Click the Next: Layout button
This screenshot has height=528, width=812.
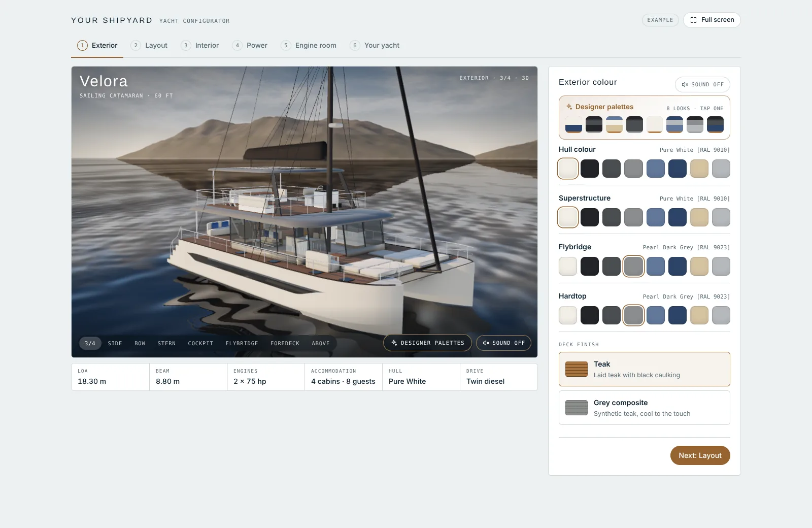(700, 455)
